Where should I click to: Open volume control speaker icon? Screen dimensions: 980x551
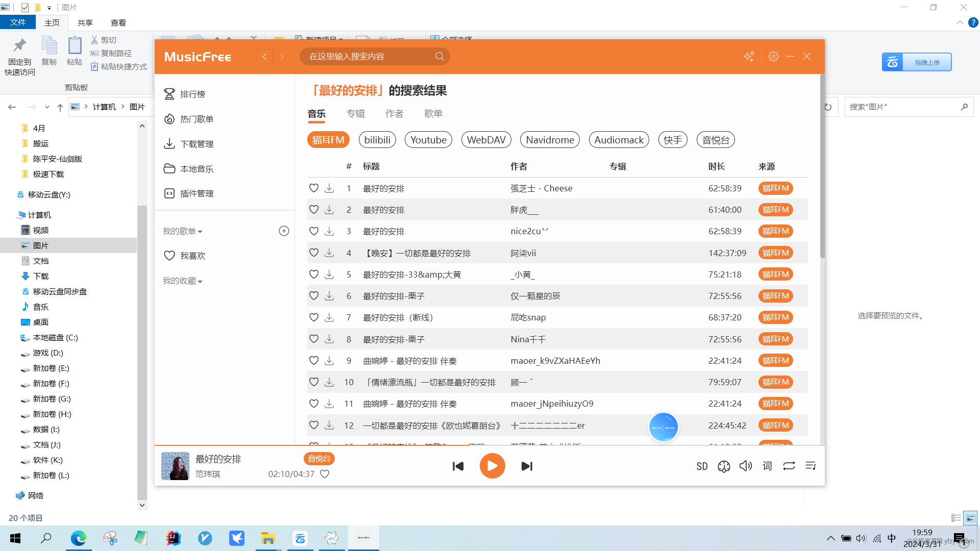click(746, 466)
